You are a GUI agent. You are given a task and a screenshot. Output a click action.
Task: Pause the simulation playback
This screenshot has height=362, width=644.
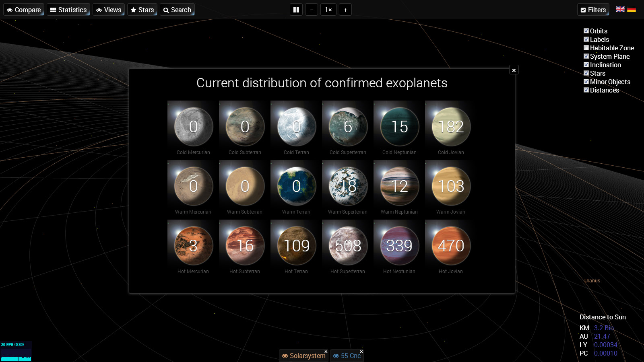point(296,10)
